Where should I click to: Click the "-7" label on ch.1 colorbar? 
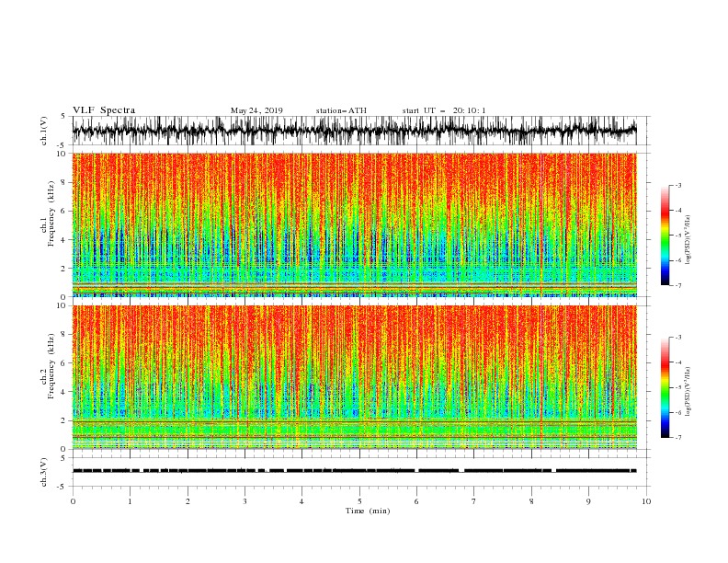coord(678,286)
